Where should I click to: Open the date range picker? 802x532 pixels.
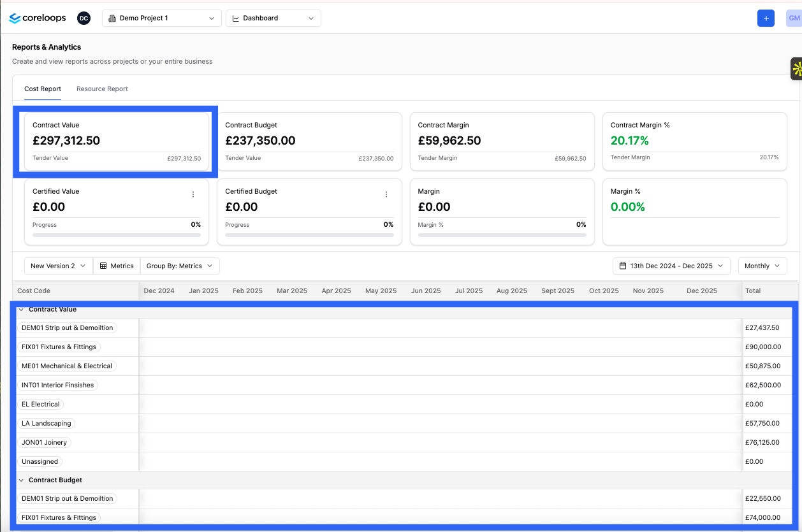671,266
